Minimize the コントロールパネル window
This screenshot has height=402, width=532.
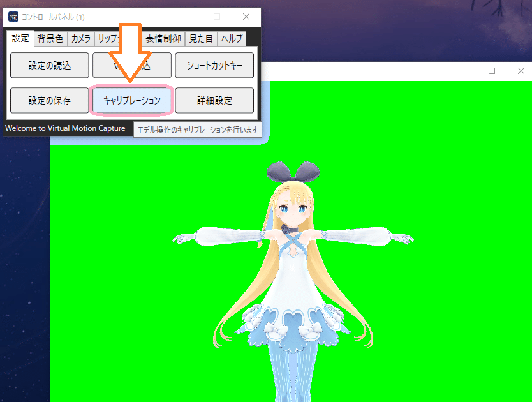(x=188, y=17)
